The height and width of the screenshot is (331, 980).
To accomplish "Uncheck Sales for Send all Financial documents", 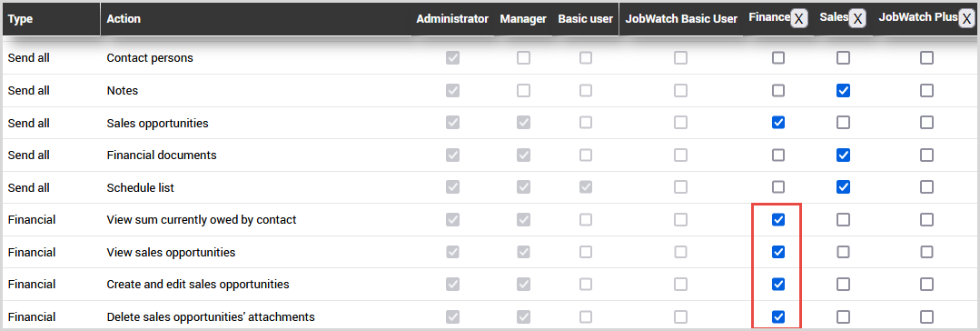I will [843, 155].
